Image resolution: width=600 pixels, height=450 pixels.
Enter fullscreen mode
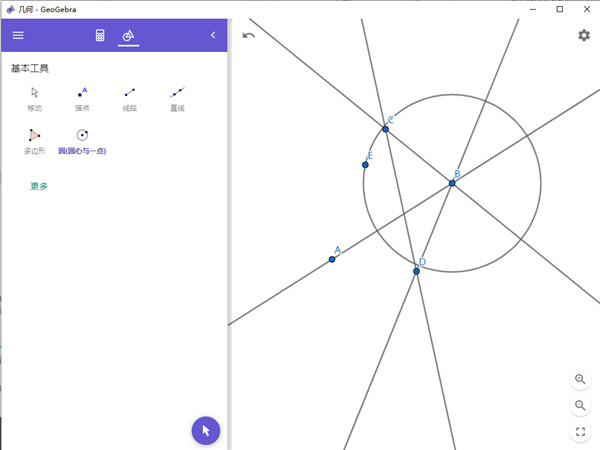point(580,432)
